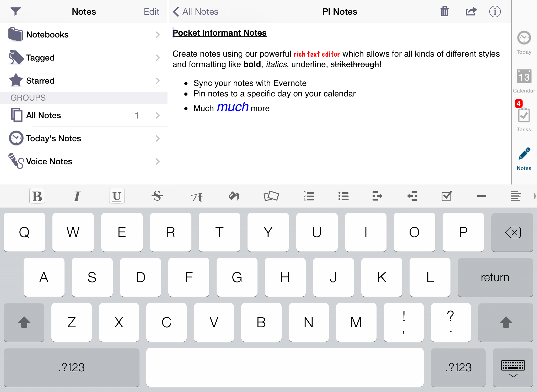Show more formatting toolbar options arrow
Screen dimensions: 537x392
click(x=535, y=196)
